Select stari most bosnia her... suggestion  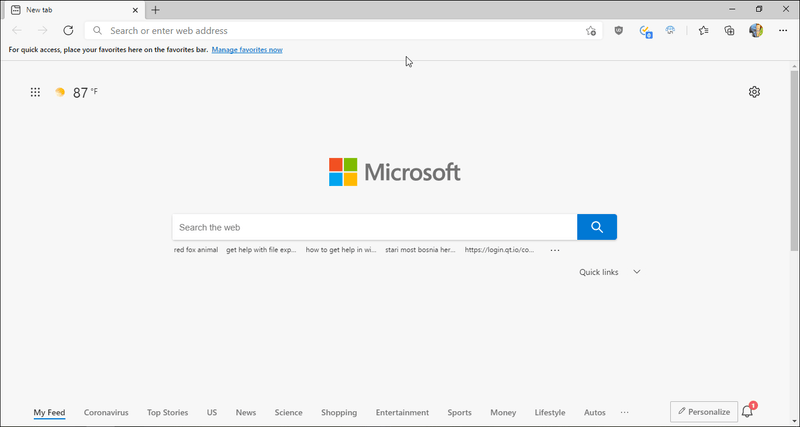420,250
